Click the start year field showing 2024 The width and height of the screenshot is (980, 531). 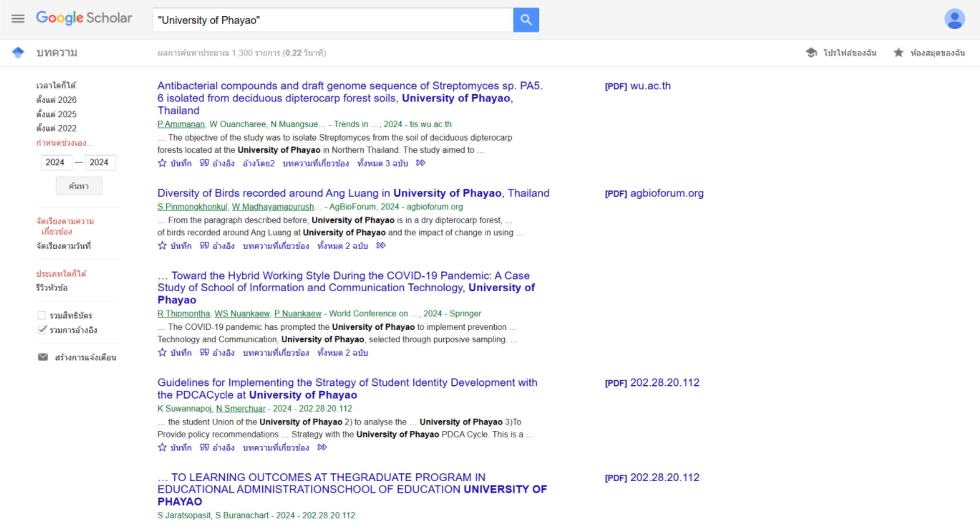tap(56, 163)
